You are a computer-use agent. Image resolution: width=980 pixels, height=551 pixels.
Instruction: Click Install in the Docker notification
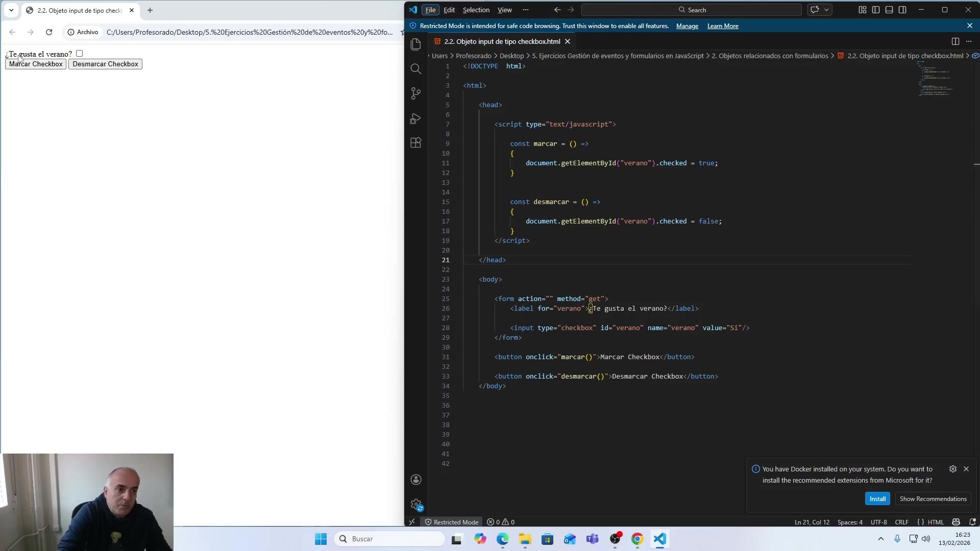pos(878,499)
